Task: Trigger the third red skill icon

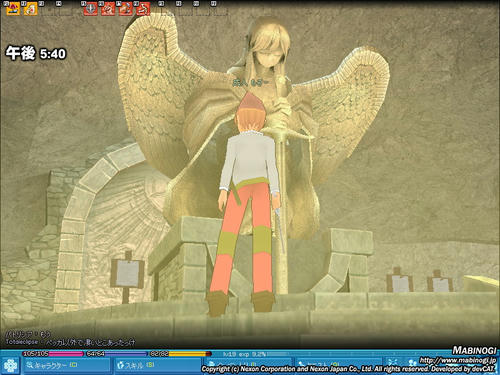Action: coord(126,9)
